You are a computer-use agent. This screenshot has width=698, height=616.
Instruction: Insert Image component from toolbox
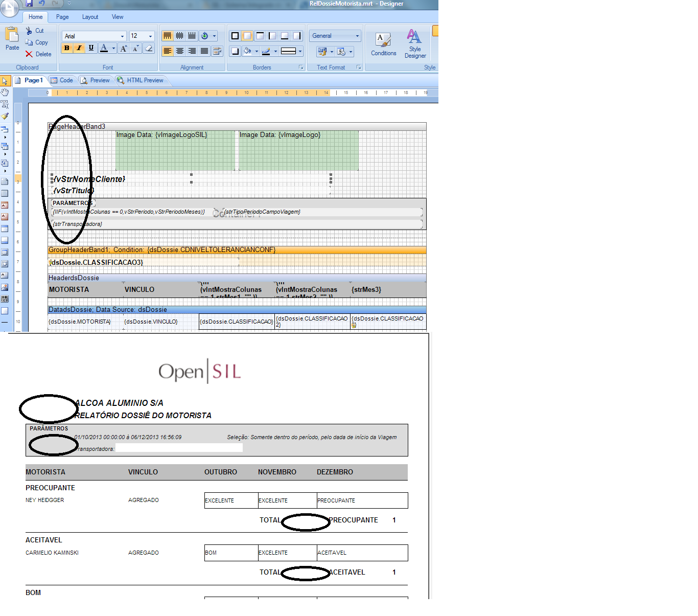click(5, 287)
